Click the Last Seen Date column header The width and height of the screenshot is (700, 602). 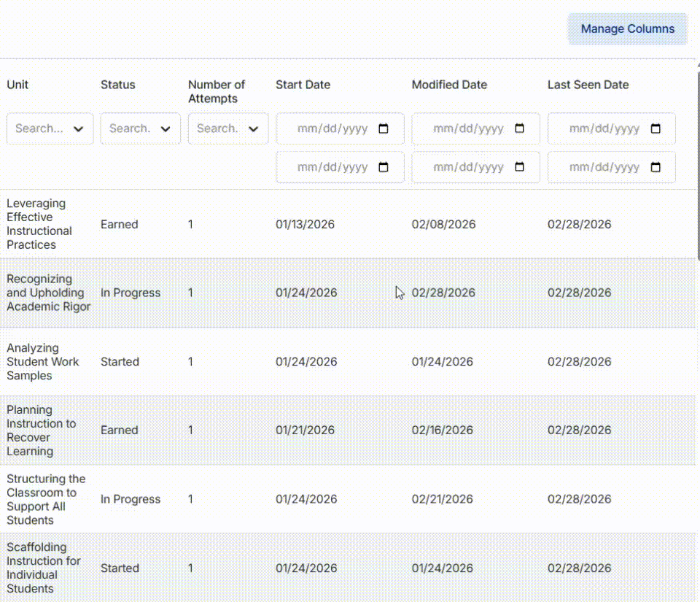[x=588, y=85]
